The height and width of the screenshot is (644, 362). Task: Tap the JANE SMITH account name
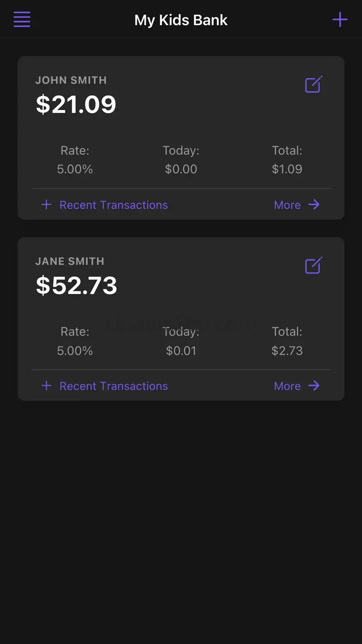tap(70, 261)
